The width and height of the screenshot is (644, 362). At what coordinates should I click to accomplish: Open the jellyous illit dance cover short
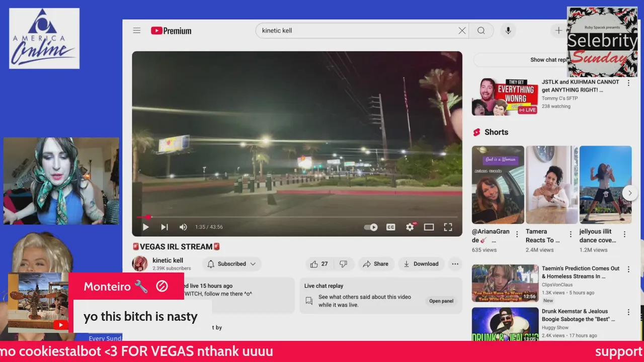(605, 185)
